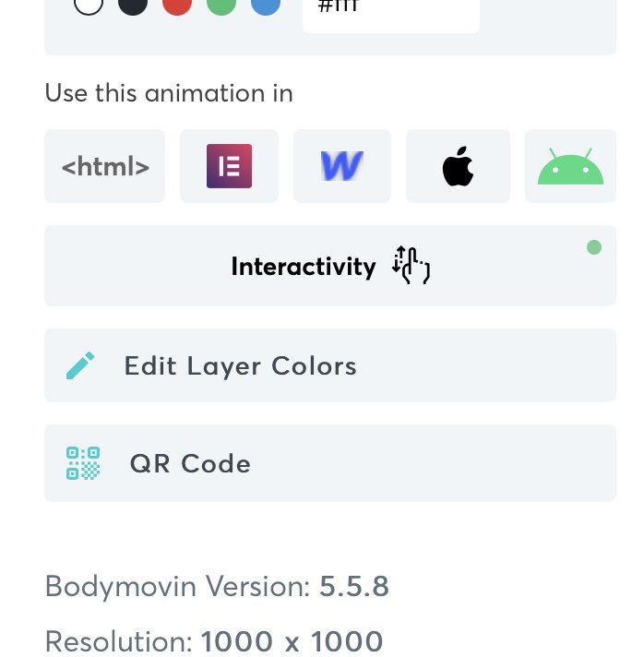Click the QR code grid icon

(x=83, y=463)
